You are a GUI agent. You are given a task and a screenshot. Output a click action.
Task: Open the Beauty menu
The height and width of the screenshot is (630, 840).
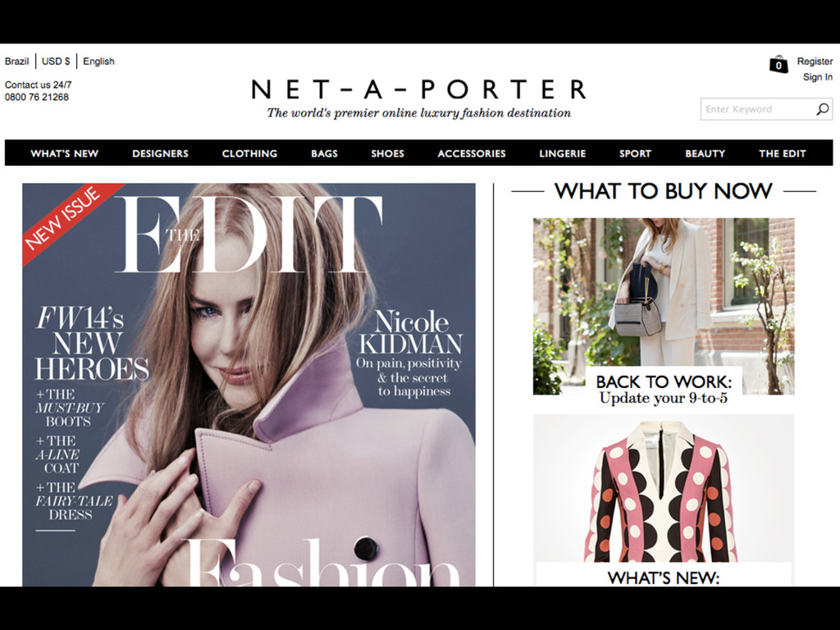705,153
